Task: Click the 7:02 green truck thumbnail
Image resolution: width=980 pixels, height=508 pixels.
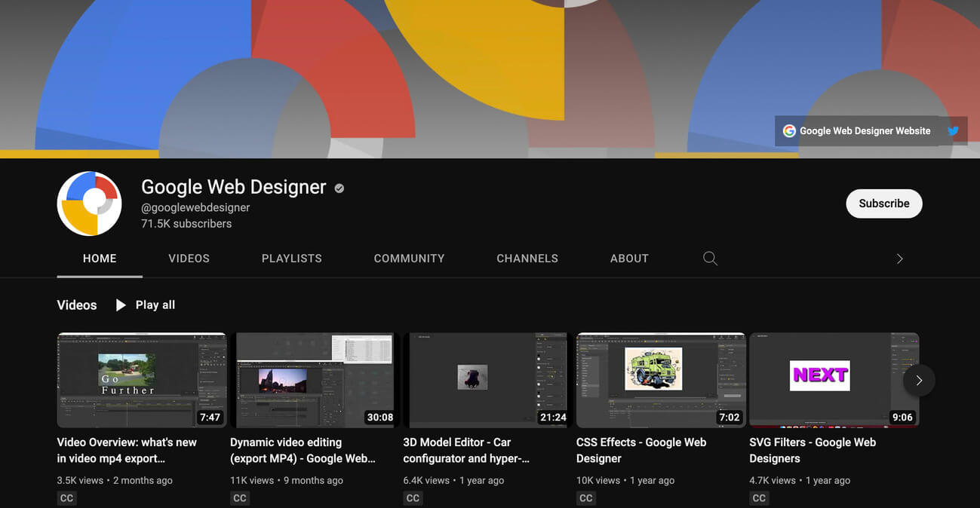Action: 661,381
